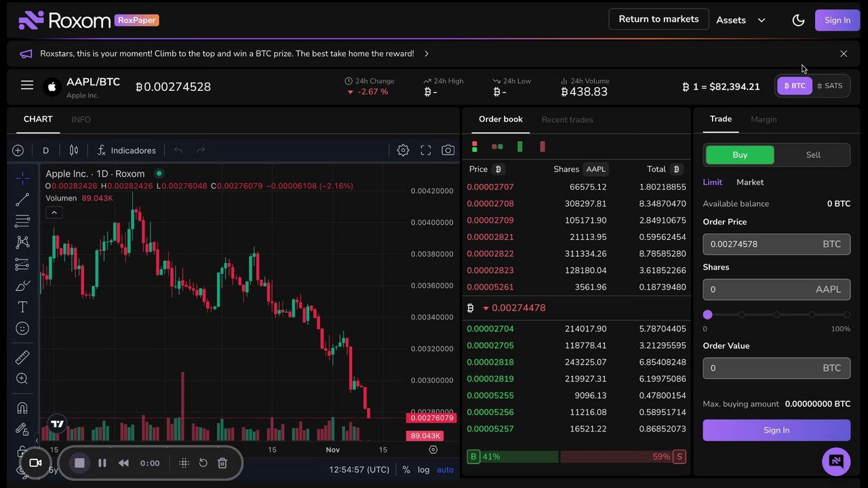The height and width of the screenshot is (488, 868).
Task: Toggle percent scale on chart
Action: (x=406, y=470)
